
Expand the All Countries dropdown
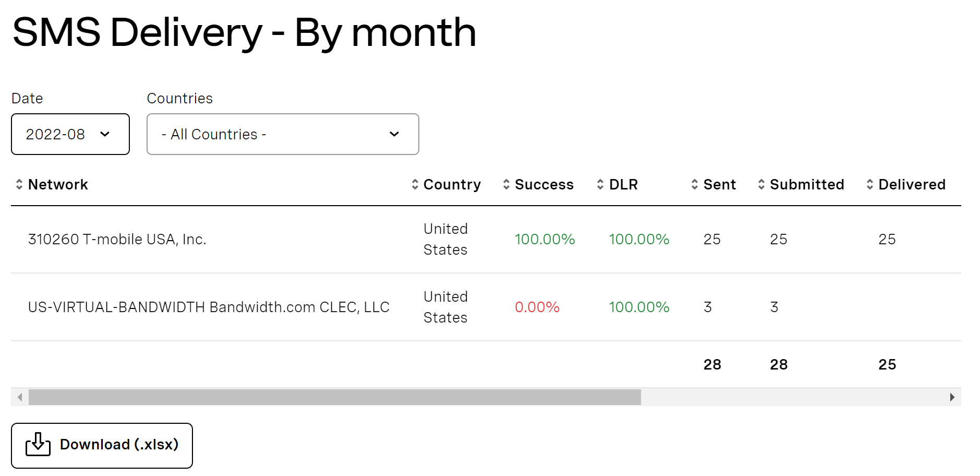283,134
